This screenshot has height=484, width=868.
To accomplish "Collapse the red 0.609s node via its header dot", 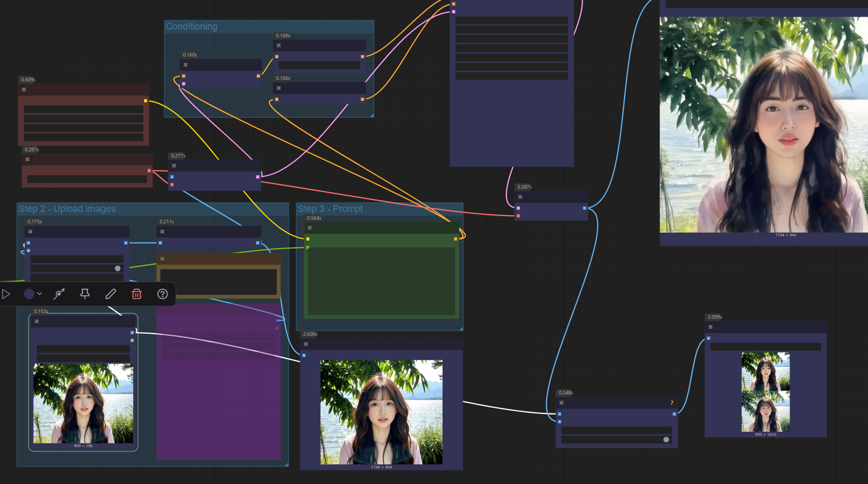I will tap(24, 90).
